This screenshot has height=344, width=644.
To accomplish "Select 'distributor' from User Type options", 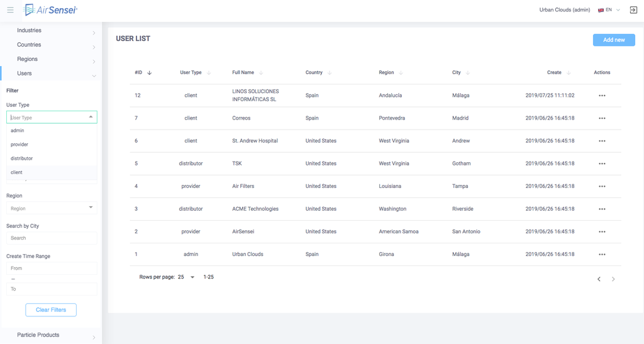I will click(x=22, y=158).
